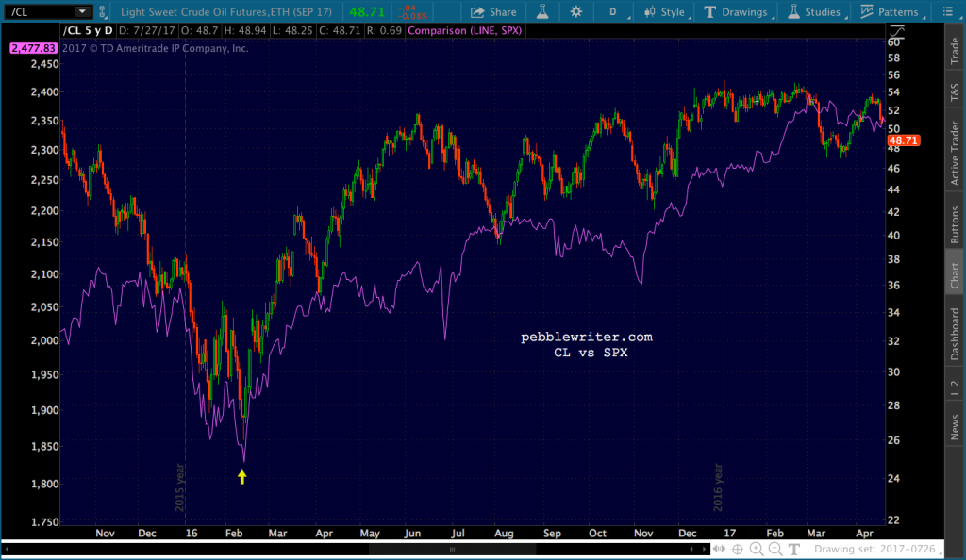Click the small left arrow near scrollbar end
The width and height of the screenshot is (966, 560).
(691, 549)
